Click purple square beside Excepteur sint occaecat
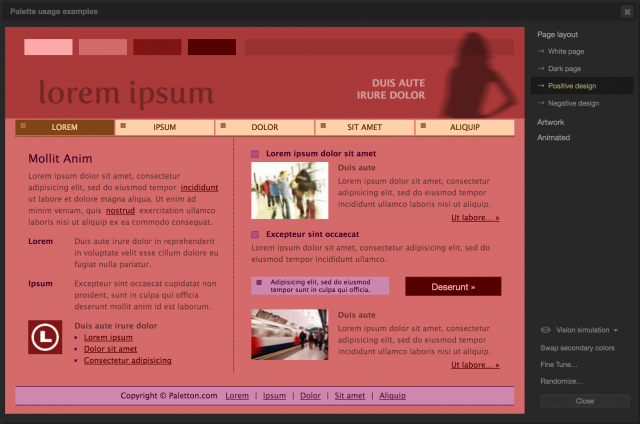 [255, 235]
